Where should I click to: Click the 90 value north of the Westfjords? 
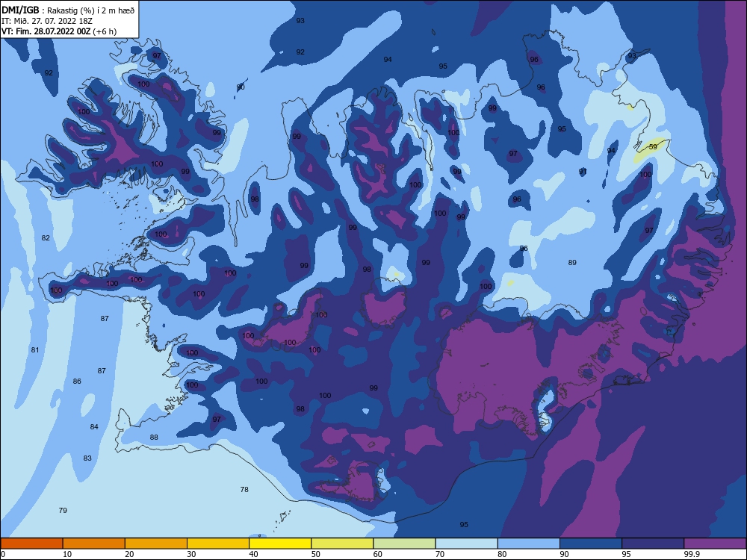241,87
